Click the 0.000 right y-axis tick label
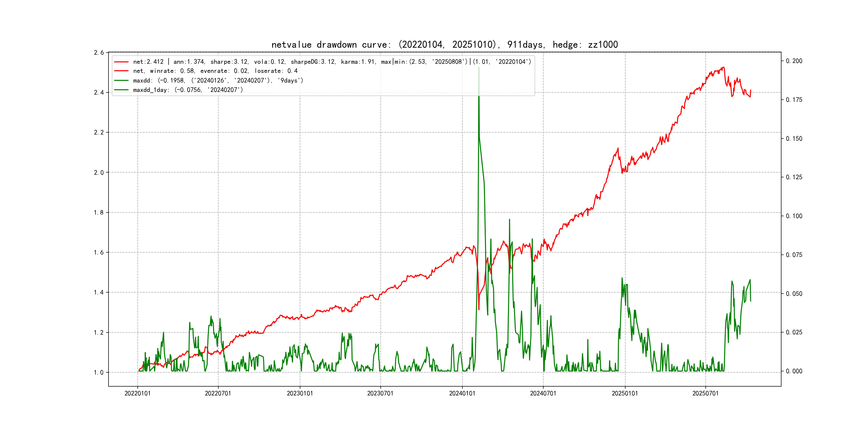The image size is (868, 434). pos(794,371)
